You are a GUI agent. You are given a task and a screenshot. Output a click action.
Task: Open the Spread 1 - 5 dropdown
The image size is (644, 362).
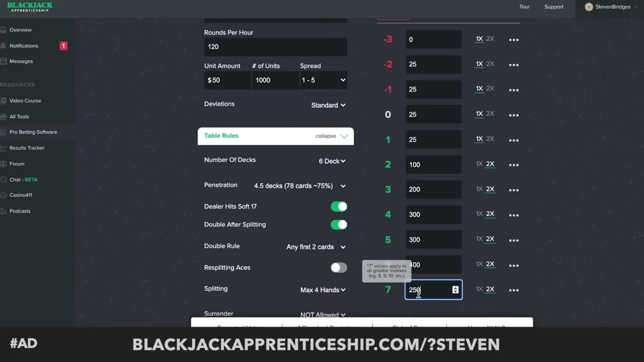pyautogui.click(x=324, y=80)
